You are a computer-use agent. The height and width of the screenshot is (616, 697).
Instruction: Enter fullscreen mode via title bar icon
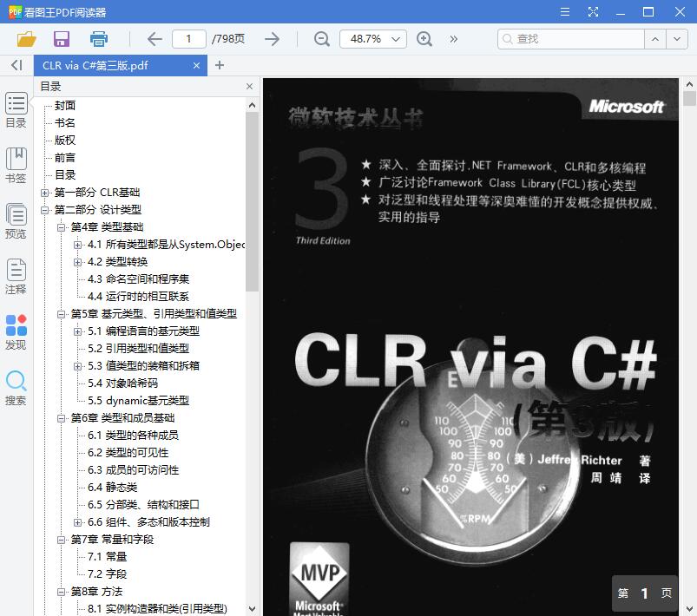pos(593,11)
